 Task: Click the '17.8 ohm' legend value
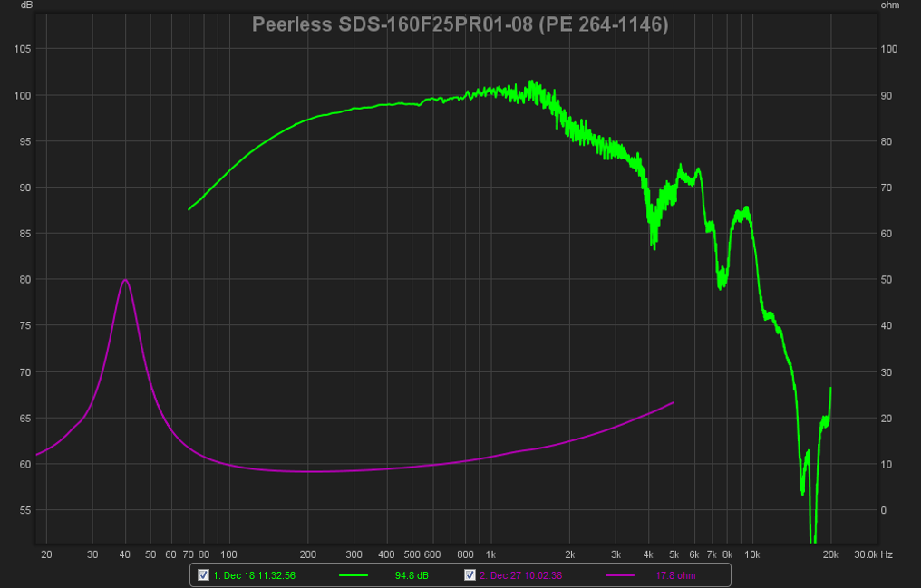tap(675, 575)
